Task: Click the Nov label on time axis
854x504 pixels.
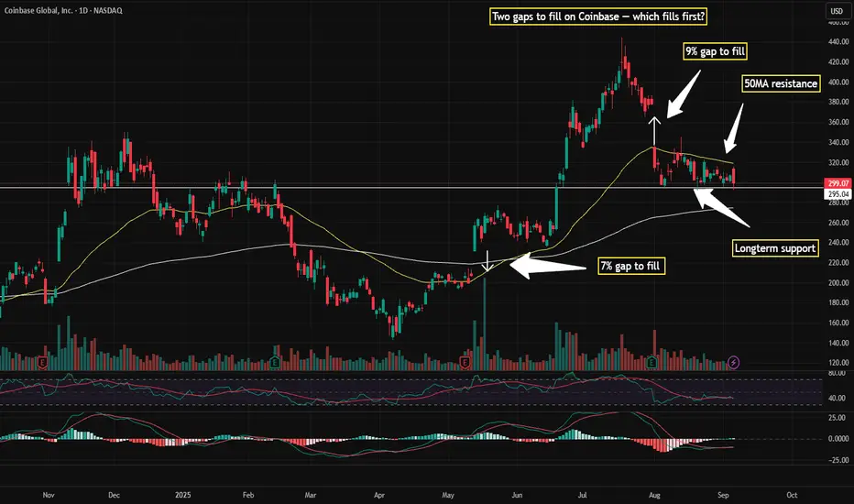Action: 49,495
